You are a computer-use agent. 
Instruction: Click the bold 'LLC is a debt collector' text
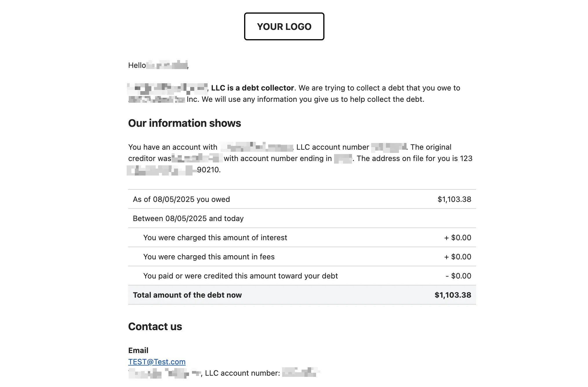[x=253, y=88]
